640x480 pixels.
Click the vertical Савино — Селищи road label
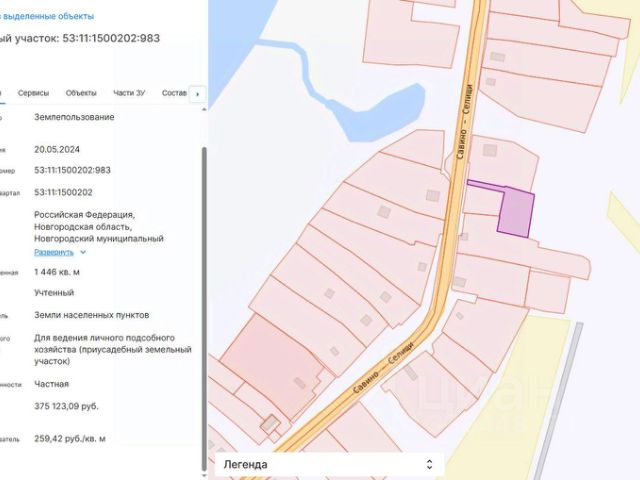coord(464,121)
